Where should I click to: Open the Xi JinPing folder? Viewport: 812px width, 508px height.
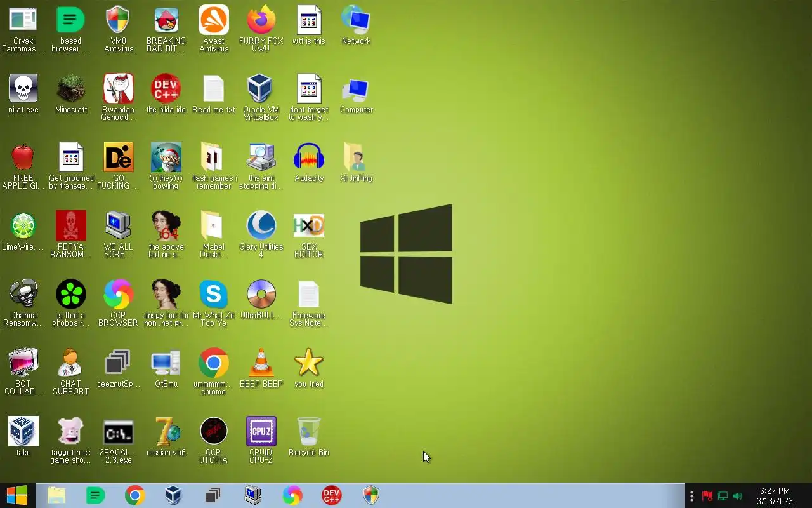click(356, 157)
